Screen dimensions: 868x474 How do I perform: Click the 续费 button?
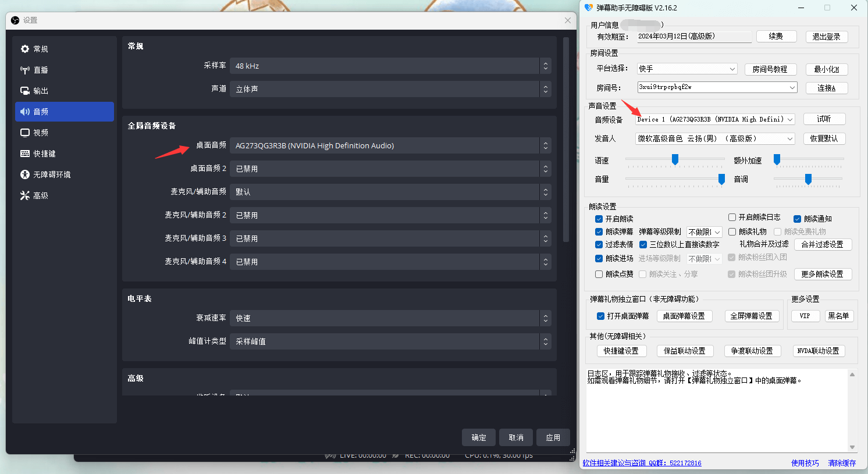(x=775, y=36)
